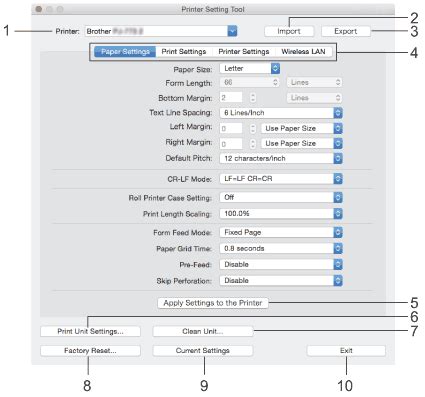
Task: Expand the Skip Perforation dropdown
Action: coord(281,280)
